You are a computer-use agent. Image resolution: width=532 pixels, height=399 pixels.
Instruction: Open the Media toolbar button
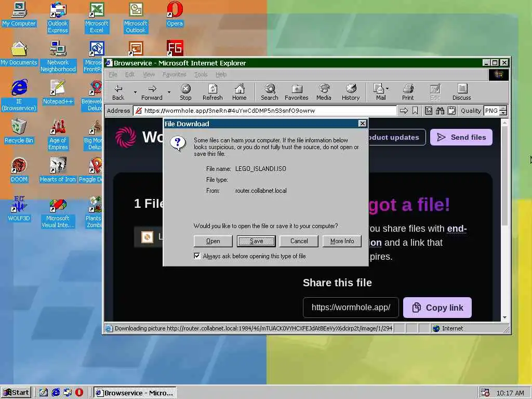pyautogui.click(x=324, y=92)
